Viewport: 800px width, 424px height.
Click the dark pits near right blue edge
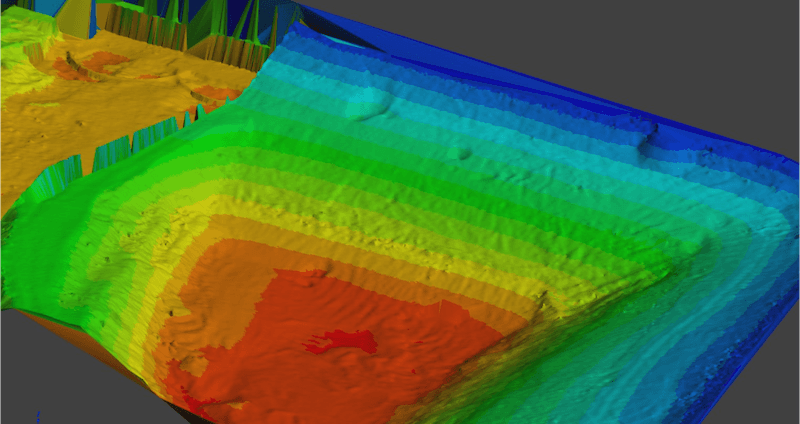pos(650,132)
